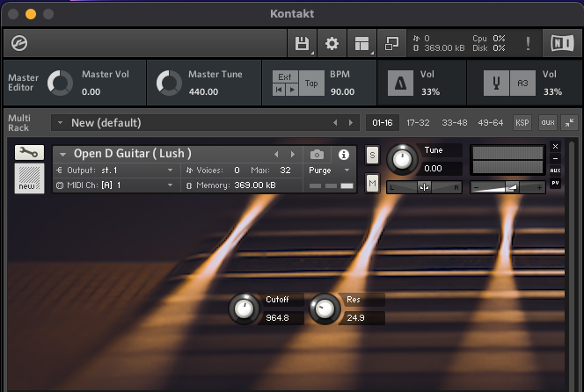Solo the instrument with S button
The height and width of the screenshot is (392, 584).
(372, 155)
